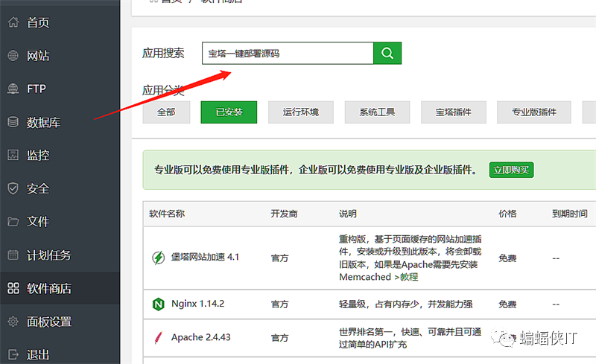Select the 已安装 category tab
Viewport: 596px width, 364px height.
tap(229, 112)
